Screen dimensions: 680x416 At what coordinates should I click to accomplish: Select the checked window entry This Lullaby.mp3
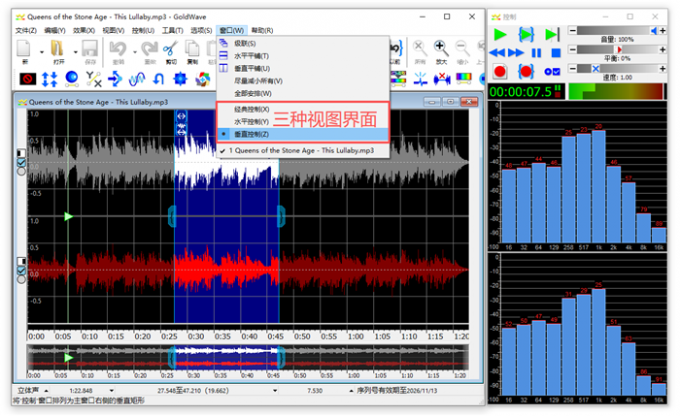[303, 151]
